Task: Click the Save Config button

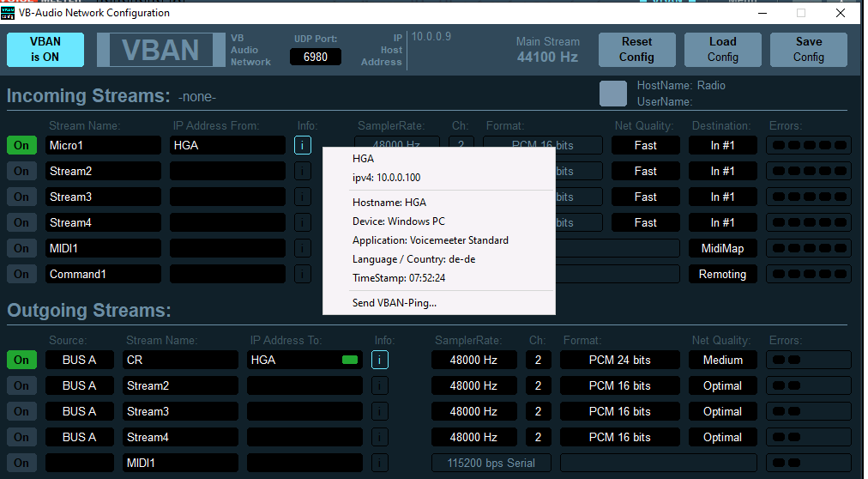Action: point(808,50)
